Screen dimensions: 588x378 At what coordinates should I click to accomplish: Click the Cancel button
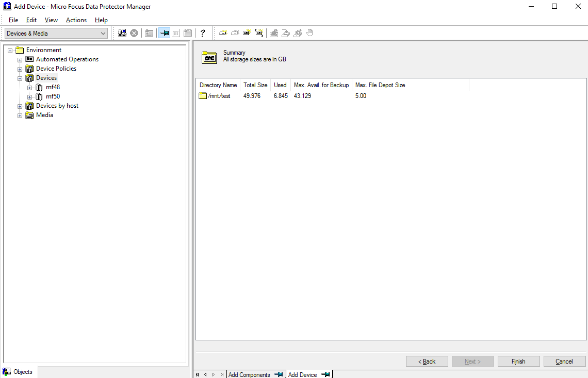[564, 361]
